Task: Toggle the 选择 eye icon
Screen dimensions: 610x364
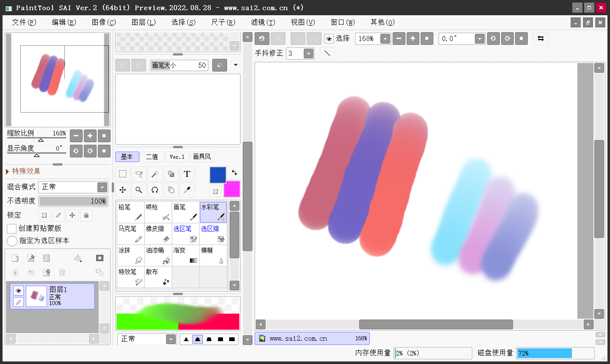Action: (329, 39)
